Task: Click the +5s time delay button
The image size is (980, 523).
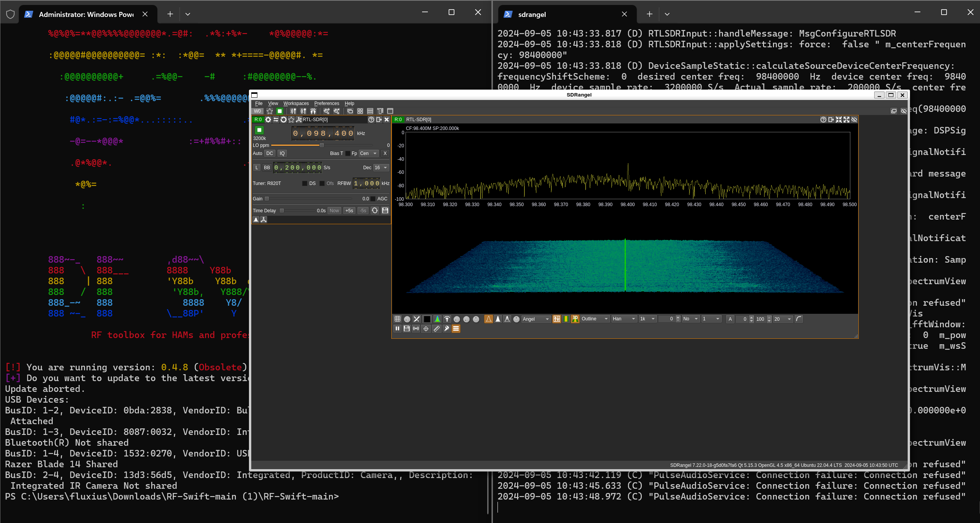Action: [x=349, y=211]
